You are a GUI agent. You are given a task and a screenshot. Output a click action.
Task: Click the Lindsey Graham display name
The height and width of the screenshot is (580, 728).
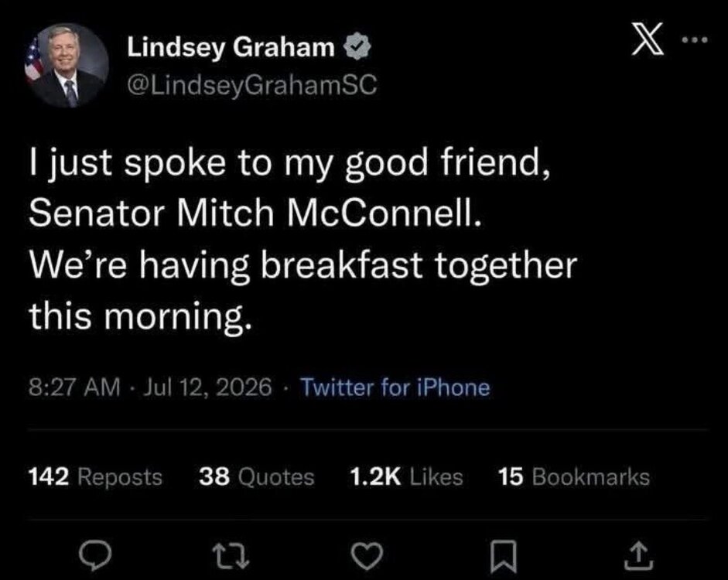tap(231, 47)
